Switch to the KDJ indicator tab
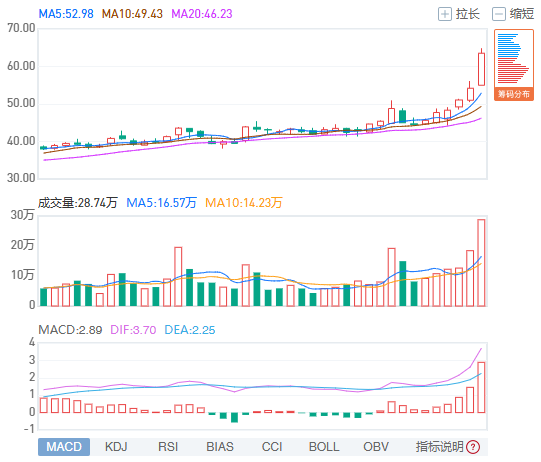The height and width of the screenshot is (462, 541). (x=116, y=447)
